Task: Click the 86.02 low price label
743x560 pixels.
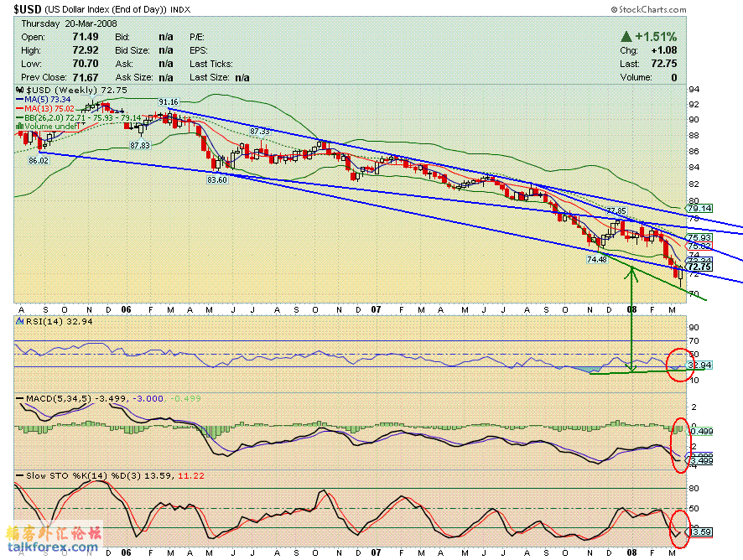Action: tap(39, 161)
